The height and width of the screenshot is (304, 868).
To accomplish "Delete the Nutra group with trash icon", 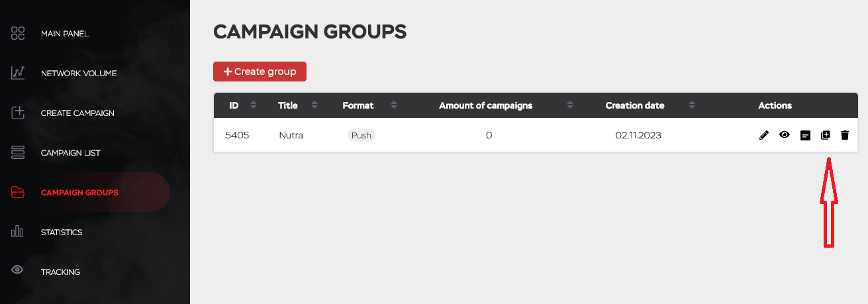I will coord(845,135).
